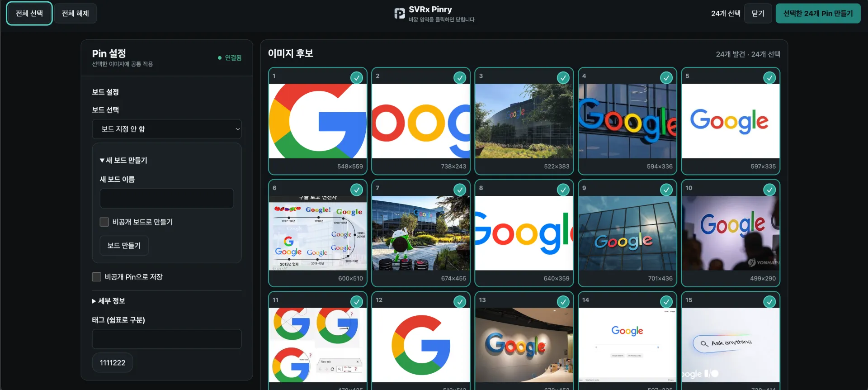
Task: Choose the 594×336 Google building sign image
Action: [627, 121]
